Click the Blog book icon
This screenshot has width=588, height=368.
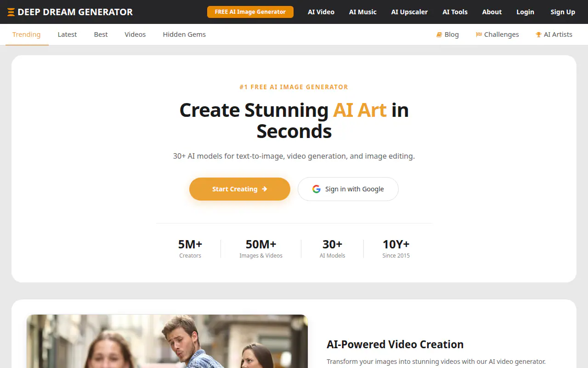(439, 34)
